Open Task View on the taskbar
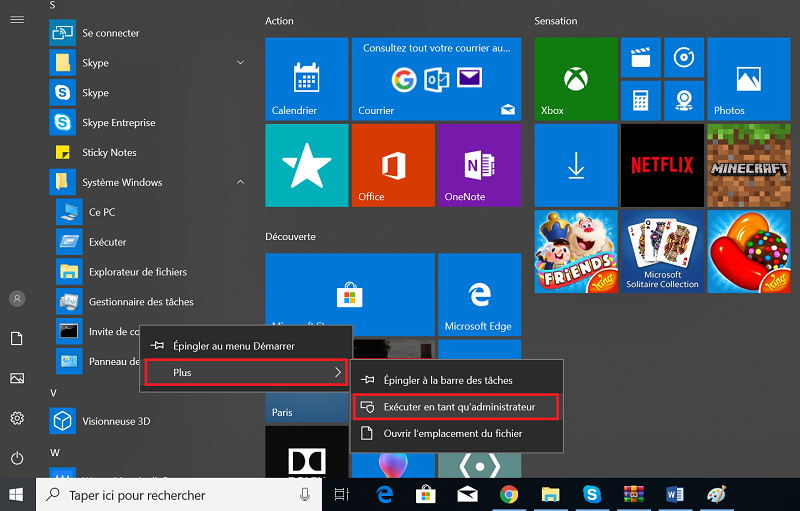The height and width of the screenshot is (511, 800). [x=341, y=494]
